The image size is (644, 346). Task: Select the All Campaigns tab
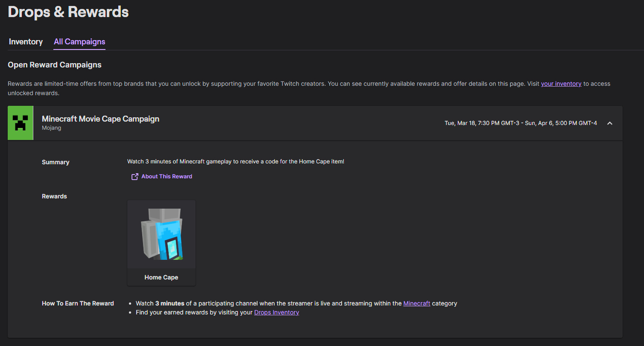pyautogui.click(x=79, y=42)
